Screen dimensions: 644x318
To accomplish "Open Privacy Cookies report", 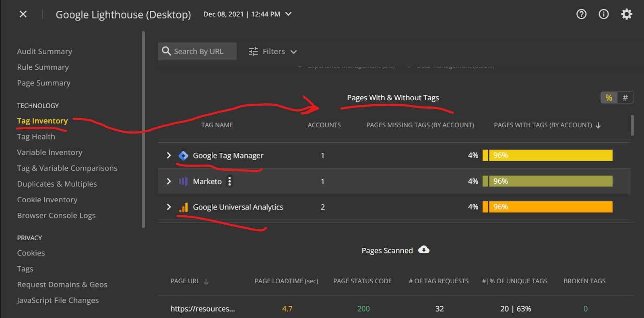I will tap(31, 253).
